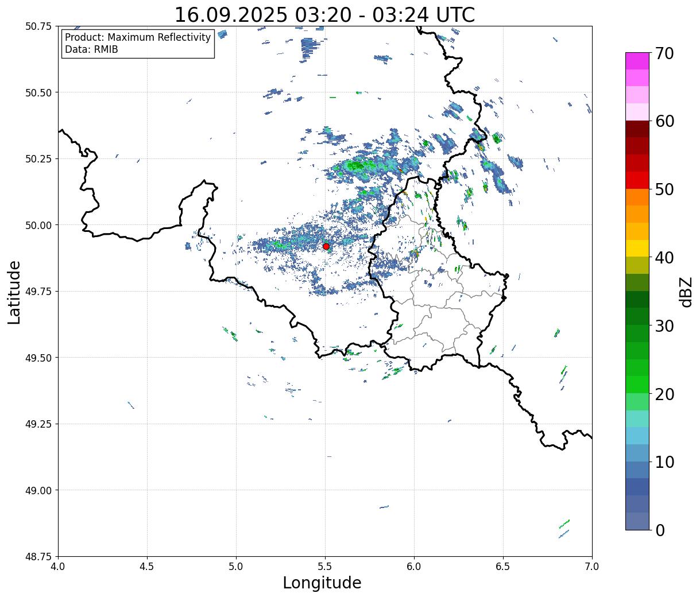
Task: Click the latitude tick label '49.25'
Action: (38, 424)
